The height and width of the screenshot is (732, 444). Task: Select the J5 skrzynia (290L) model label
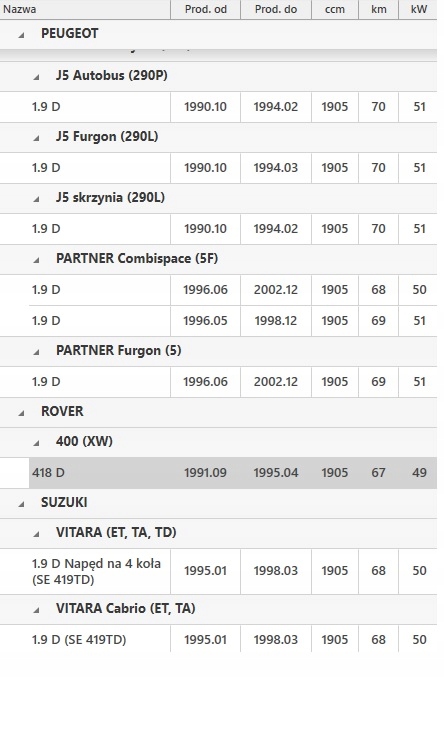110,197
